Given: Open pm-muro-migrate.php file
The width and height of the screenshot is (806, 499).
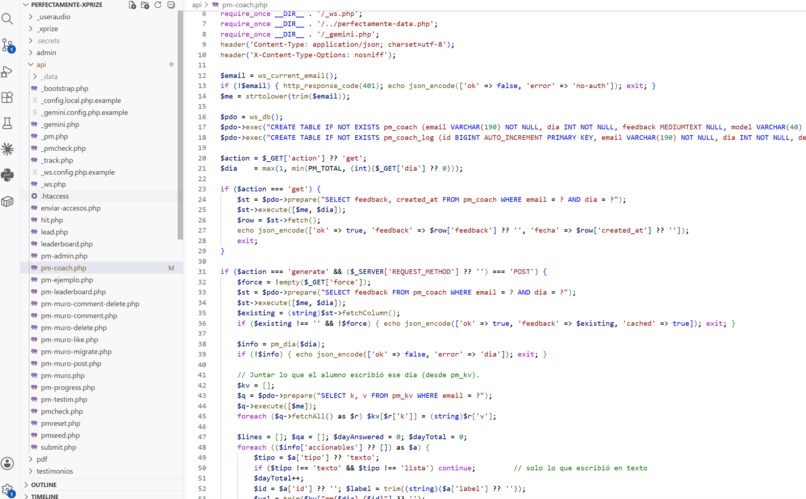Looking at the screenshot, I should coord(76,352).
